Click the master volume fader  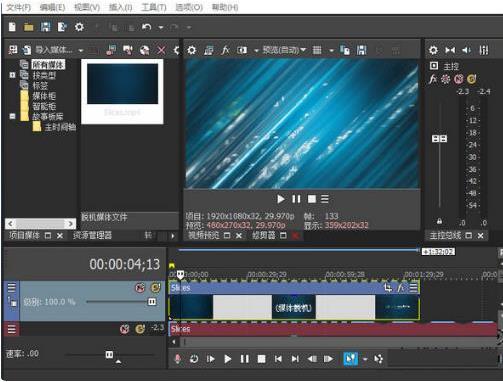[439, 138]
